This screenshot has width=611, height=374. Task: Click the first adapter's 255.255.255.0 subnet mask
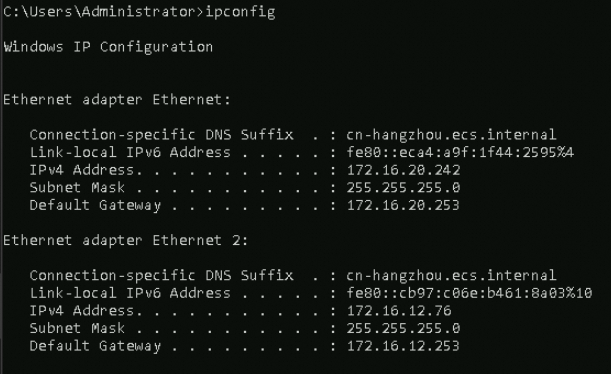click(403, 188)
